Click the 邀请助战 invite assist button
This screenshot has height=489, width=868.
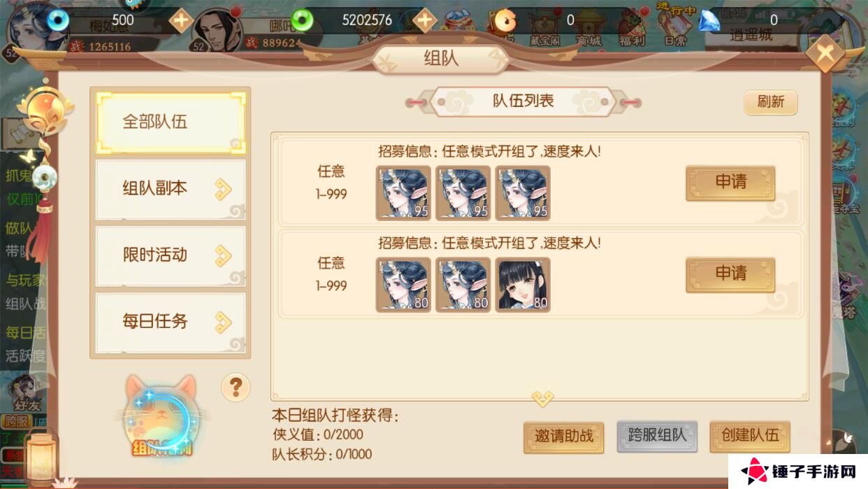[563, 437]
